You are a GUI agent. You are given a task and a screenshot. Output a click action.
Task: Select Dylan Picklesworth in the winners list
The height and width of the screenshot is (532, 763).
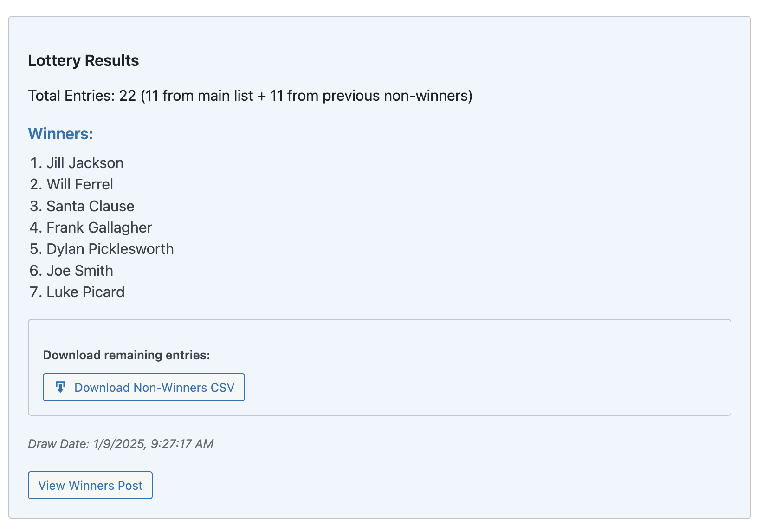point(110,249)
